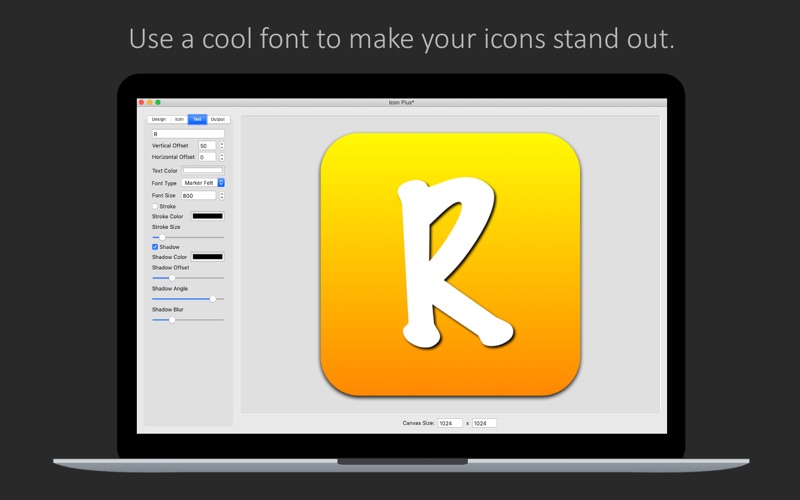Click the Vertical Offset stepper arrows

coord(222,146)
